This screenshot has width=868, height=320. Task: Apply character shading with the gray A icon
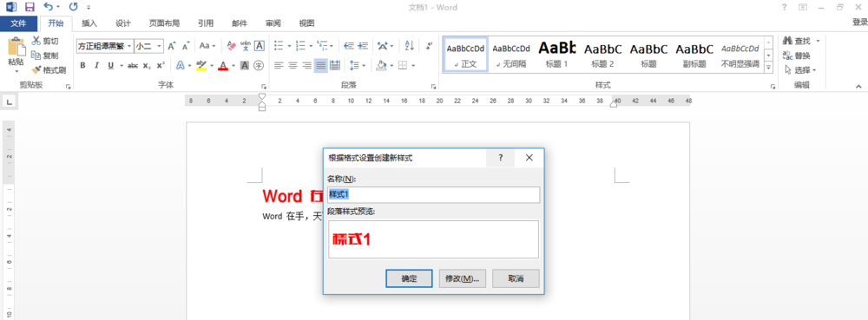coord(245,66)
